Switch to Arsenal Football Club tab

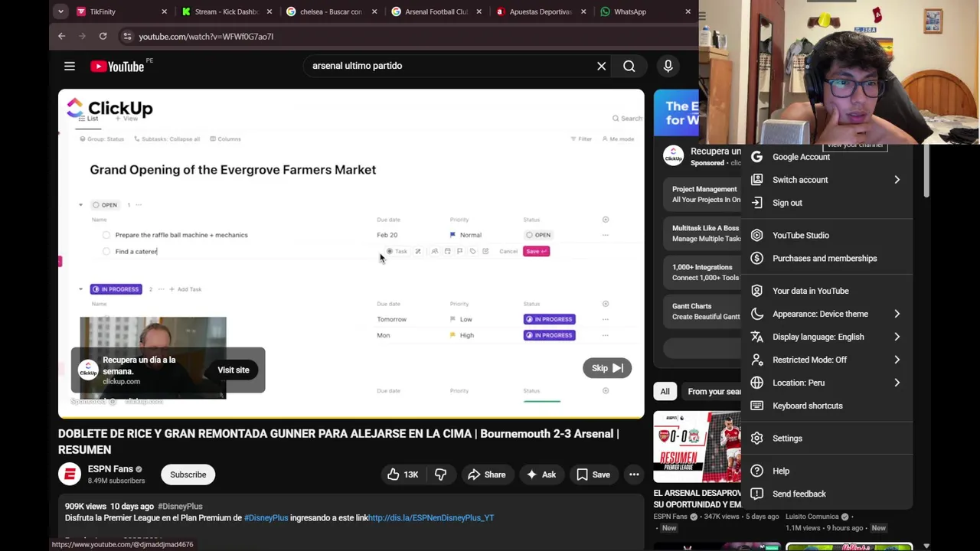point(436,11)
